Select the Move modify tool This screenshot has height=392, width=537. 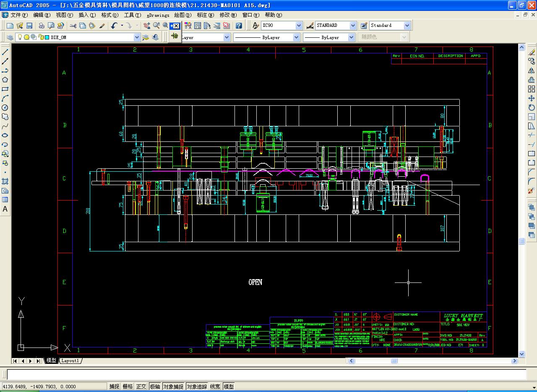pos(532,98)
